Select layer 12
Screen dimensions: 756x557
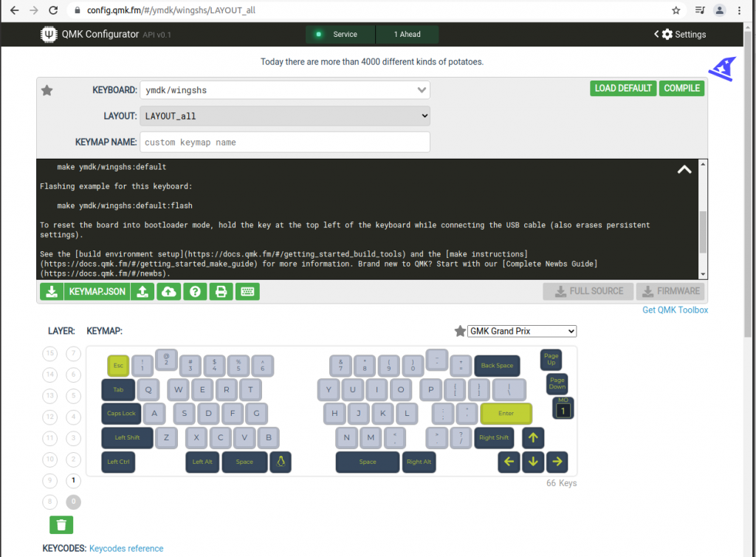point(50,417)
